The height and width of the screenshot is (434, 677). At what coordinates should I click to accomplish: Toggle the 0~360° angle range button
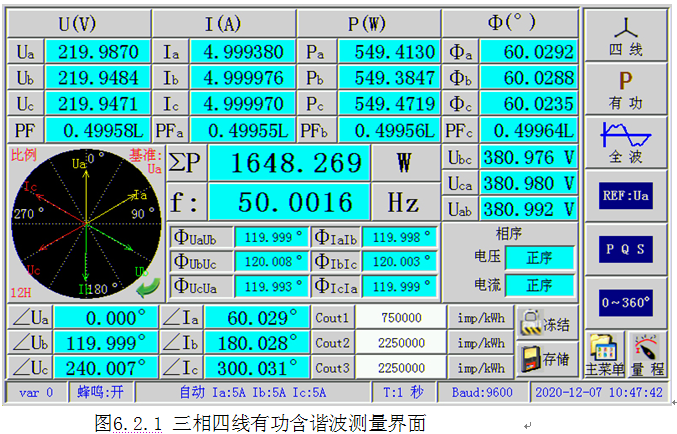point(626,303)
